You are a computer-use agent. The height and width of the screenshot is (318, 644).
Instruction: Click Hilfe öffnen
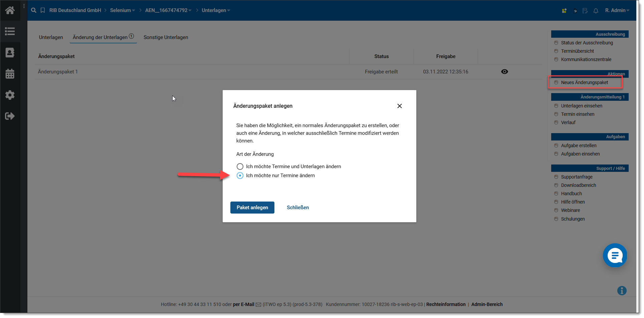(573, 202)
